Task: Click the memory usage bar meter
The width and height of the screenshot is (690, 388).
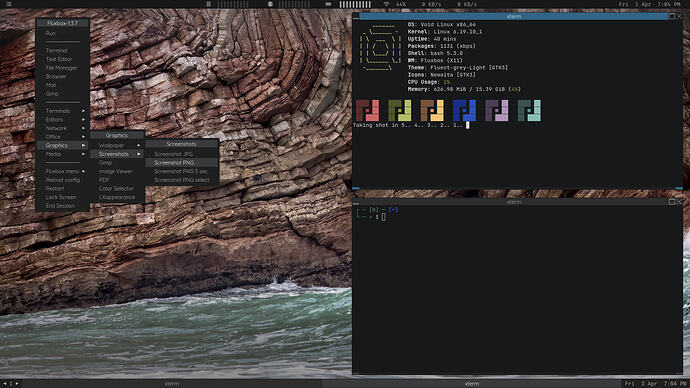Action: [x=294, y=4]
